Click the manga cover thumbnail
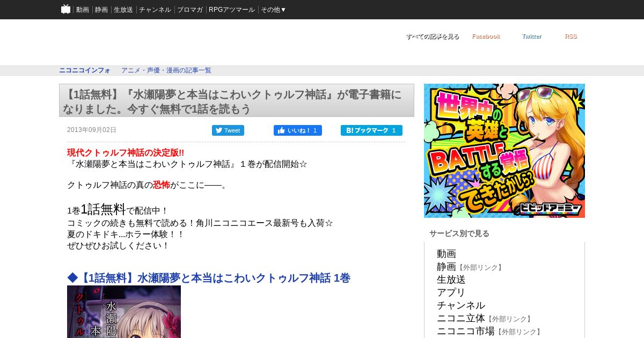 coord(124,312)
